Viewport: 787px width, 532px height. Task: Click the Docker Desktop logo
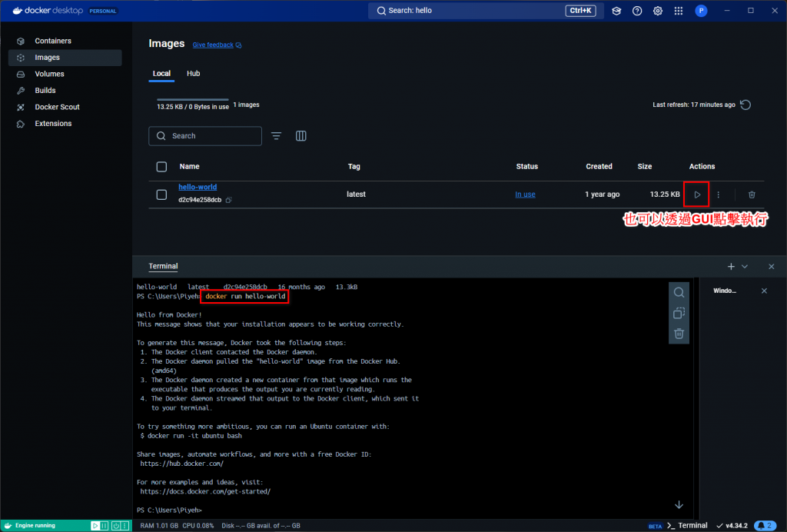pyautogui.click(x=48, y=11)
